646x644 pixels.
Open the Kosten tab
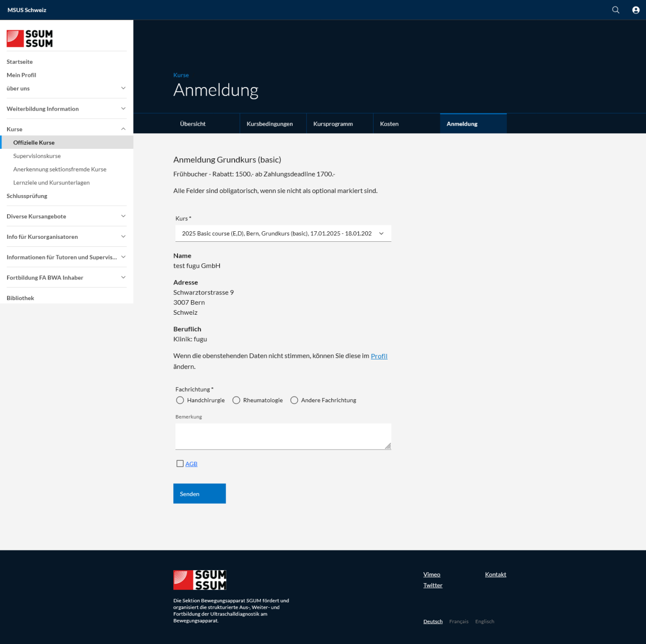coord(389,124)
